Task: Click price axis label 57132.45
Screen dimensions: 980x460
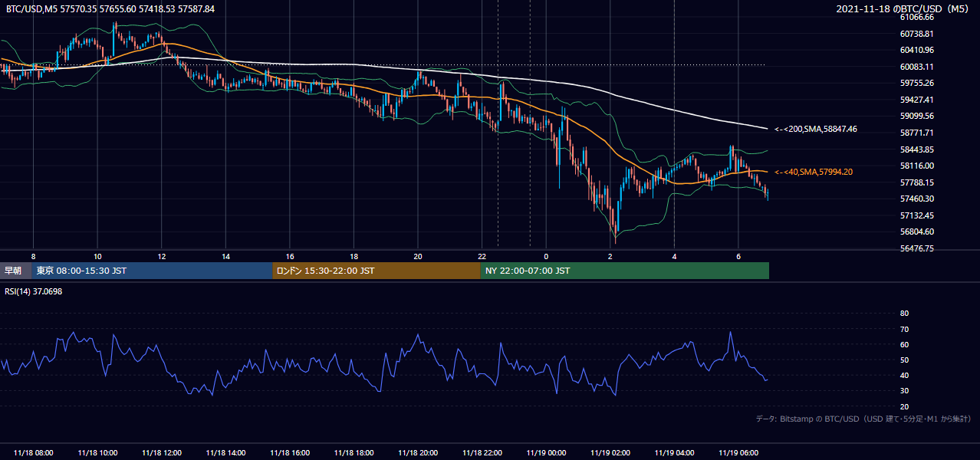Action: 916,215
